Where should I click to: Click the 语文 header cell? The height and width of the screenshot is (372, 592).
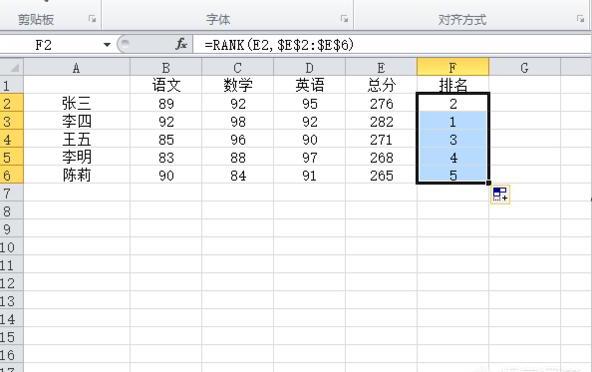click(x=166, y=85)
